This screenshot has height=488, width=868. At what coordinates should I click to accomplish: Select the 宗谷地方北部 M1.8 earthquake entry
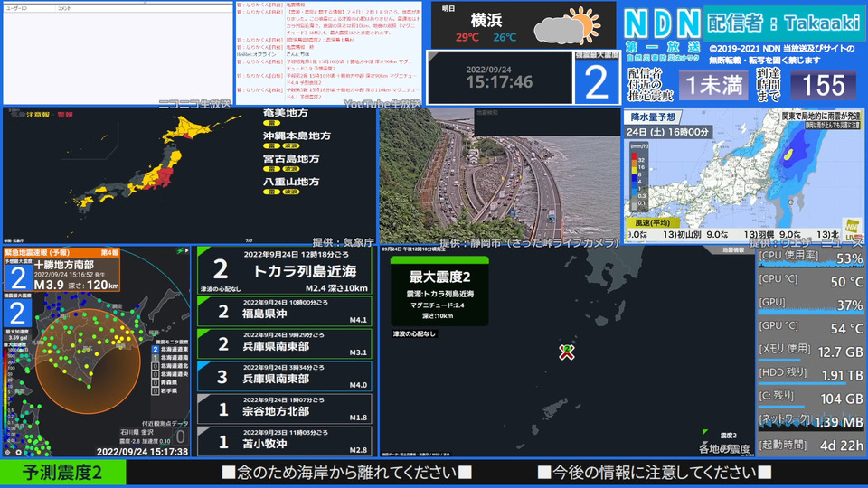pos(285,409)
